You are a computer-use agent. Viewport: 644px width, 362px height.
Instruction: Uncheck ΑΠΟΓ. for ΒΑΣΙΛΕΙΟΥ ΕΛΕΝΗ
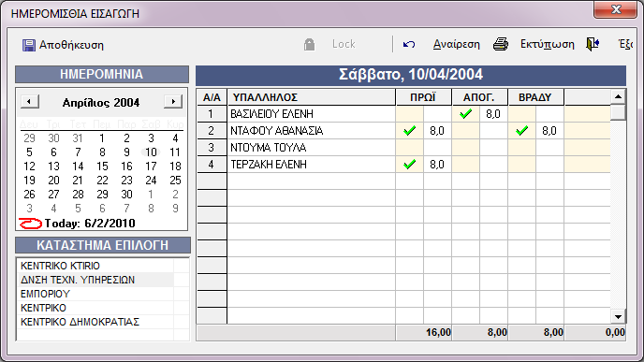tap(466, 114)
